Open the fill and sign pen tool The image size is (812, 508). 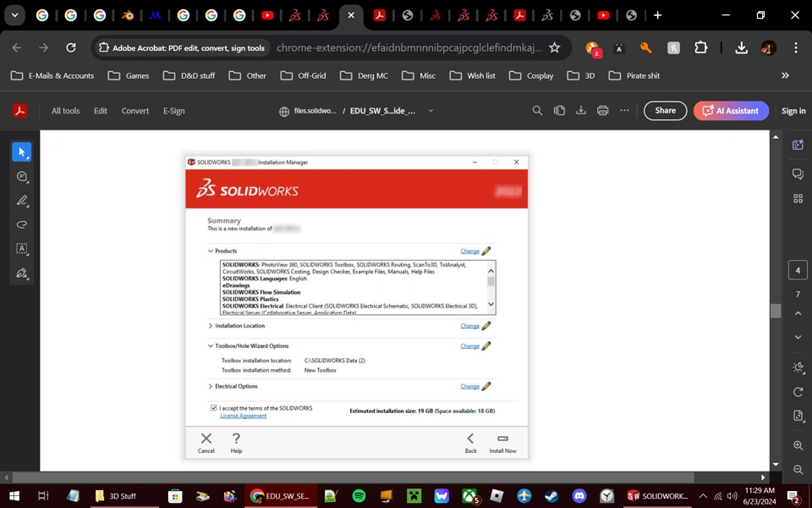22,273
